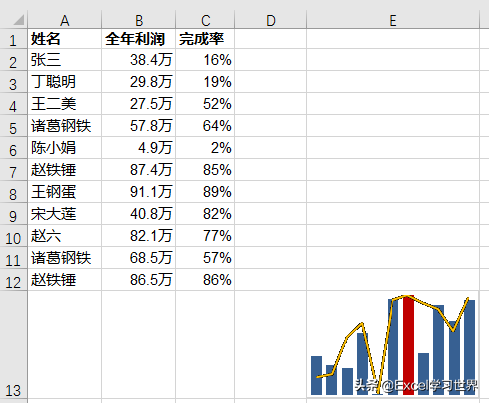Select cell containing 陈小娟
Screen dimensions: 489x403
tap(65, 148)
